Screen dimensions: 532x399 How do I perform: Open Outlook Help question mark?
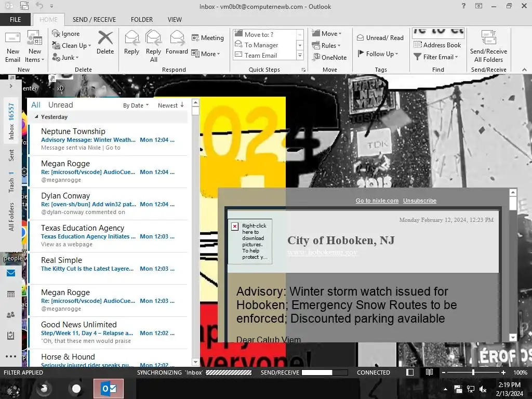click(463, 6)
